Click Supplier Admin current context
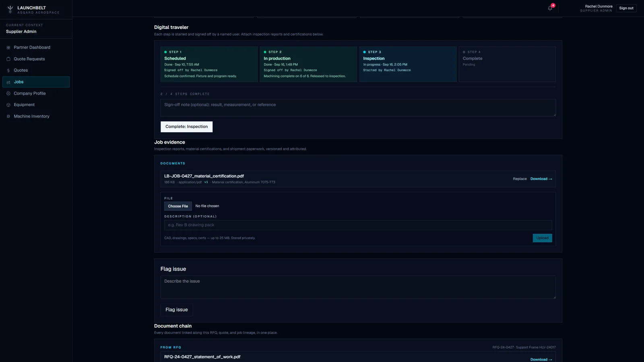The width and height of the screenshot is (644, 362). click(x=21, y=31)
